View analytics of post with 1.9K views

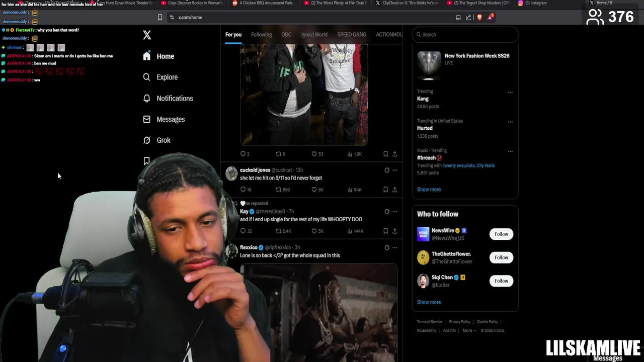click(355, 154)
